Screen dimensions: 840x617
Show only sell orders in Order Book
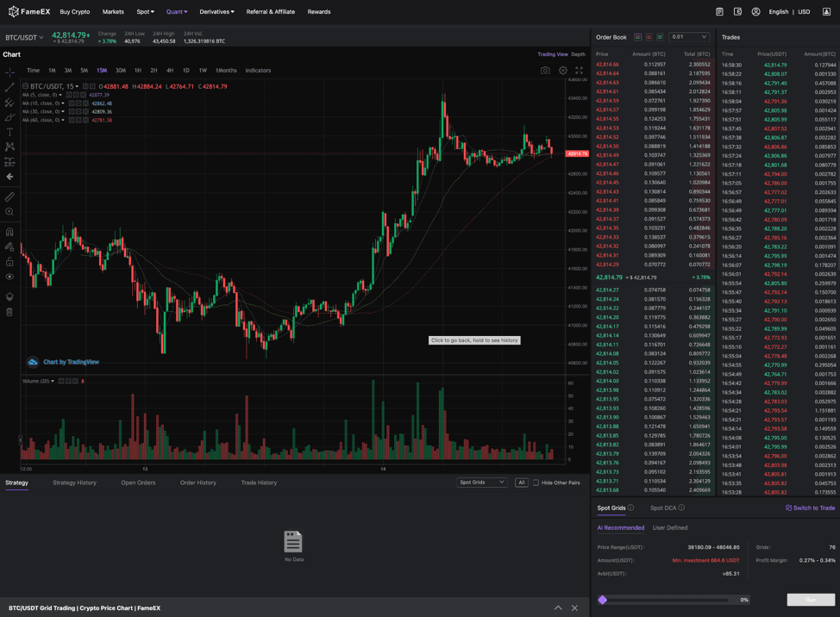(x=649, y=37)
